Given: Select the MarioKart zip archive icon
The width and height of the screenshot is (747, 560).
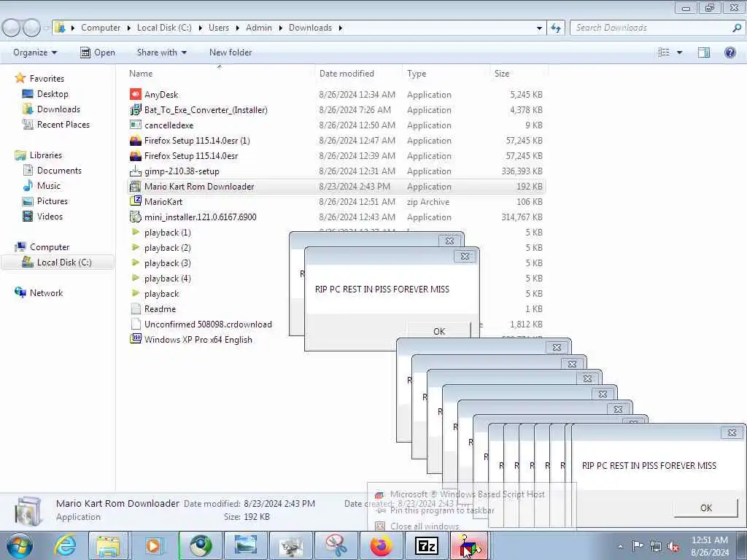Looking at the screenshot, I should click(135, 201).
